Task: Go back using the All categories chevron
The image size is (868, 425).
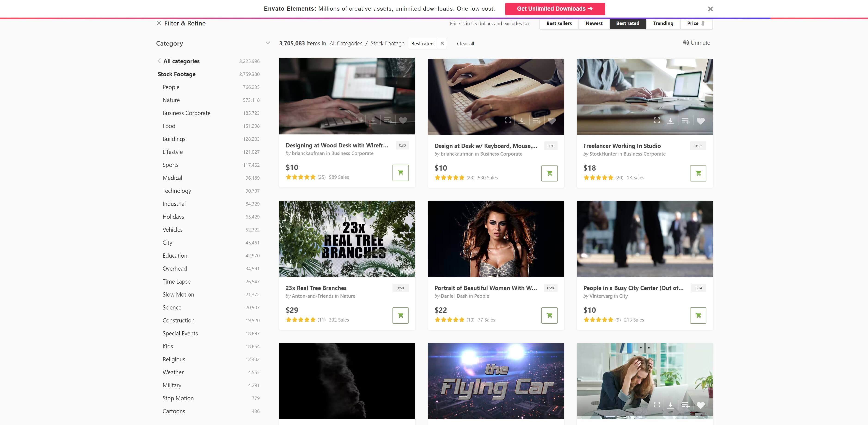Action: 159,61
